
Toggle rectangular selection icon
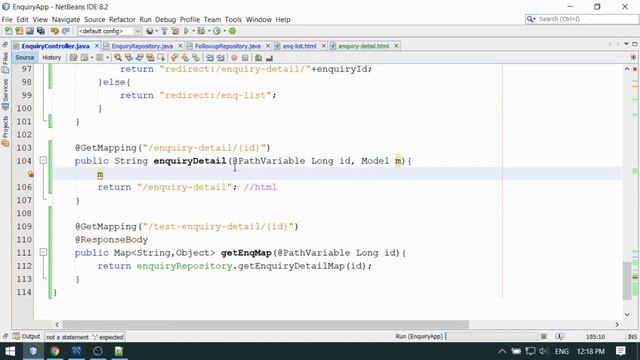coord(161,58)
